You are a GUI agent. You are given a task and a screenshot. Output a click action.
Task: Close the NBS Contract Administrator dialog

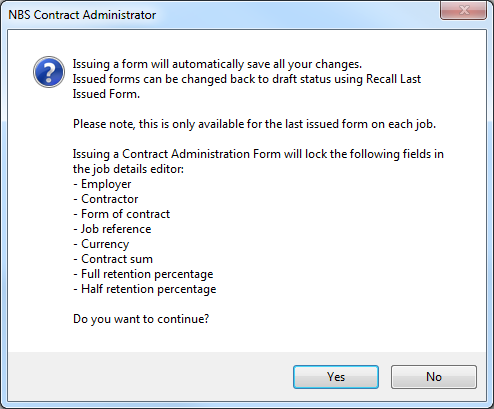(x=463, y=10)
